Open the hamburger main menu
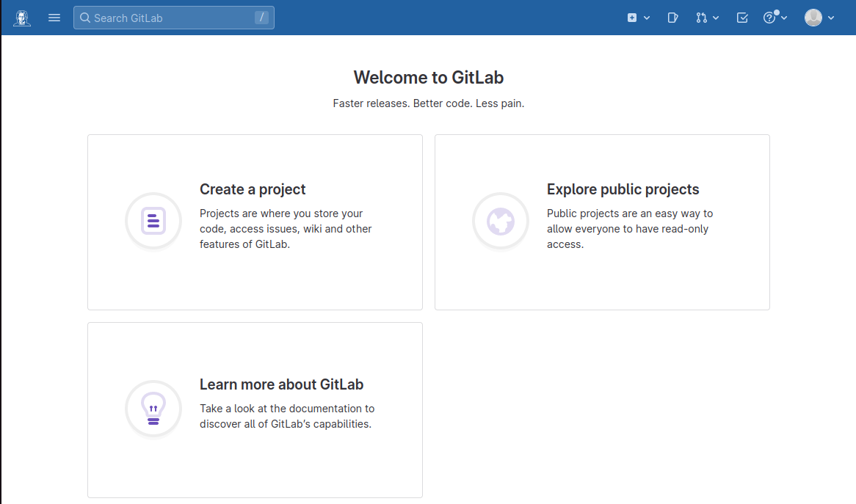 (x=54, y=18)
